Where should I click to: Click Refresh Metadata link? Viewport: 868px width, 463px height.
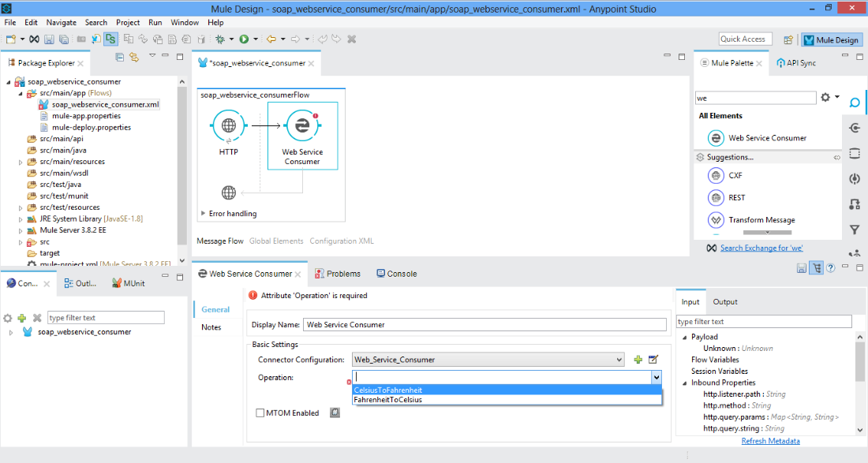(771, 441)
